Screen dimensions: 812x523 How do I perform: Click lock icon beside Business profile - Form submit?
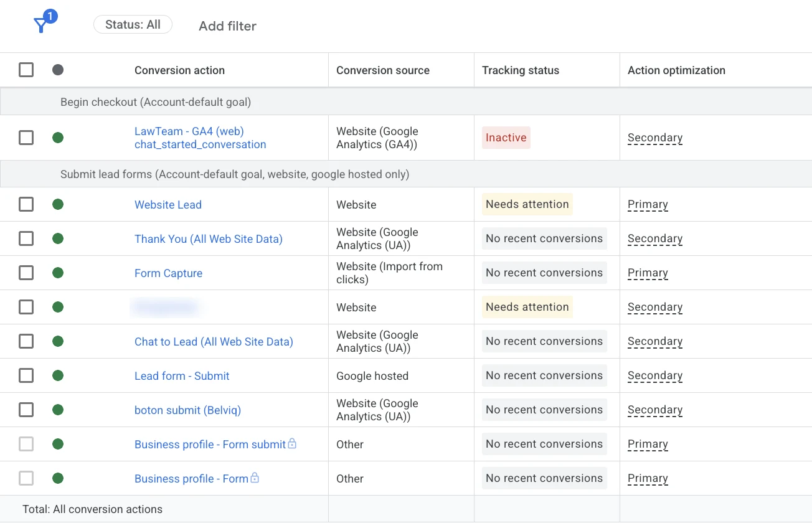[292, 443]
